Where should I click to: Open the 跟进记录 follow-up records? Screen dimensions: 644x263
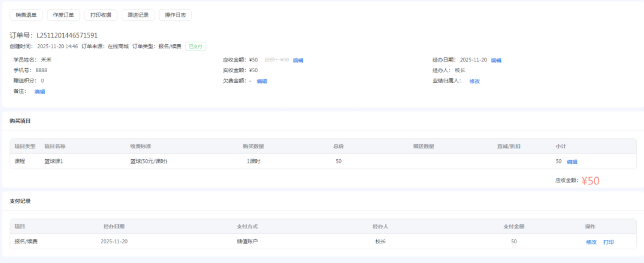[138, 15]
